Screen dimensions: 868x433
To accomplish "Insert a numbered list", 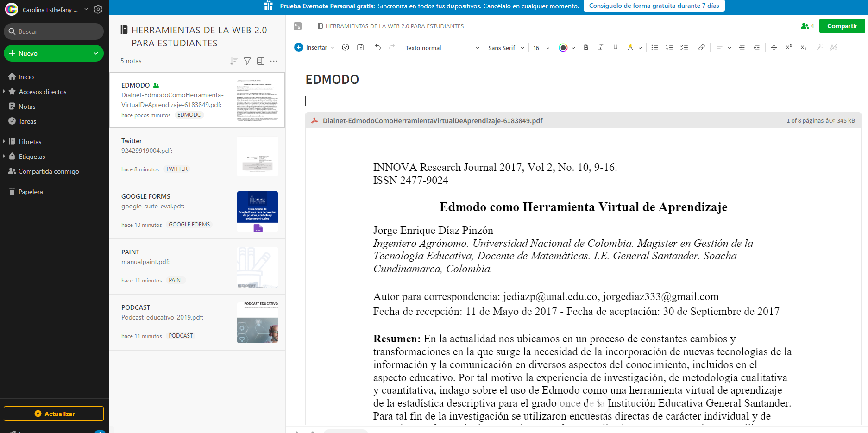I will [669, 47].
